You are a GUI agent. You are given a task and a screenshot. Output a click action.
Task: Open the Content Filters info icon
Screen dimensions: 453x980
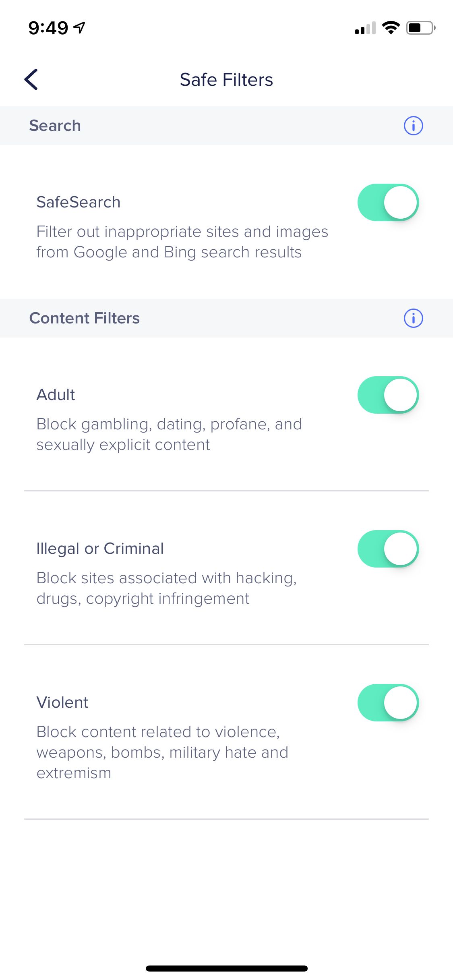(413, 318)
